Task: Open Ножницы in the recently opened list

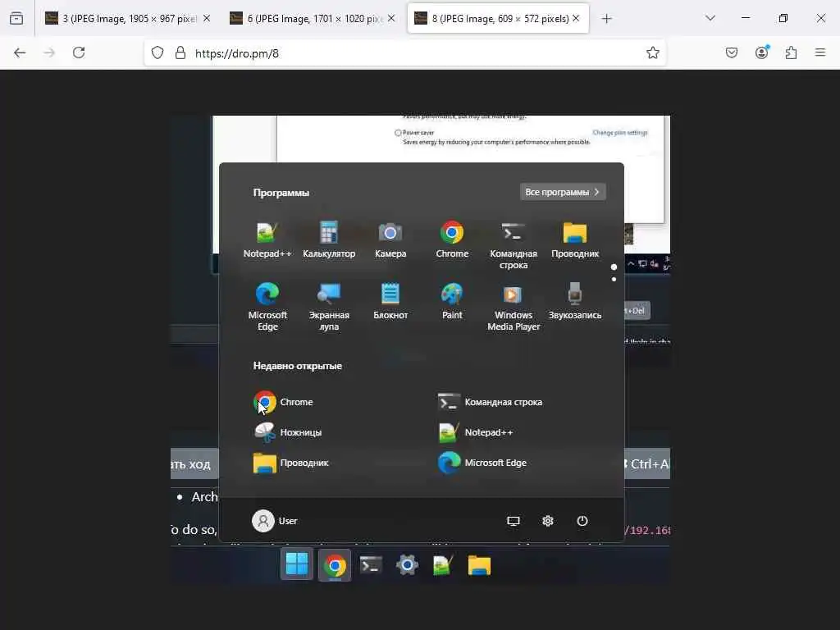Action: [288, 431]
